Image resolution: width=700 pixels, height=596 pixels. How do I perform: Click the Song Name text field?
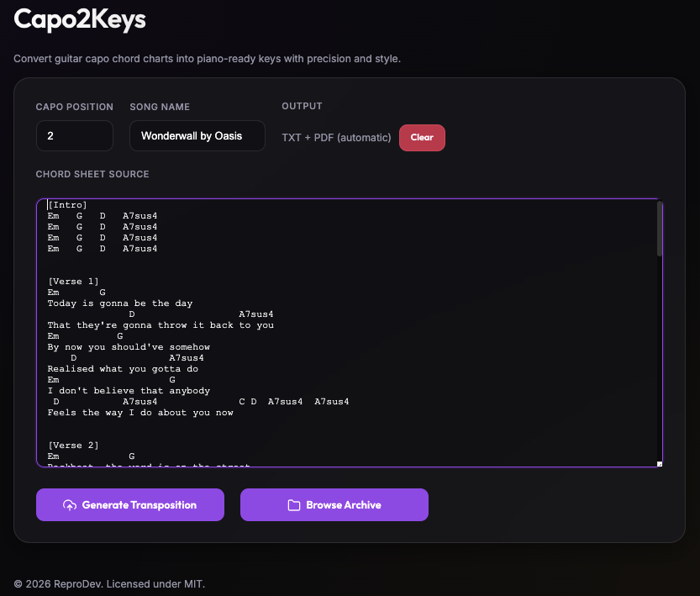pos(197,135)
